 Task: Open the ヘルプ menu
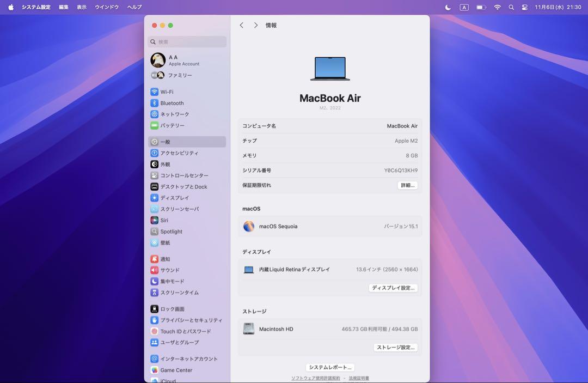(x=134, y=7)
